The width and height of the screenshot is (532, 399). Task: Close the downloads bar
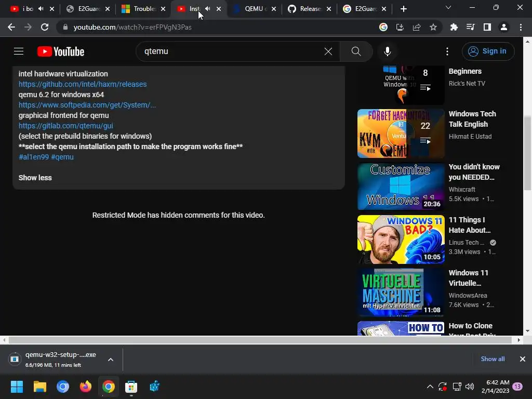[523, 359]
